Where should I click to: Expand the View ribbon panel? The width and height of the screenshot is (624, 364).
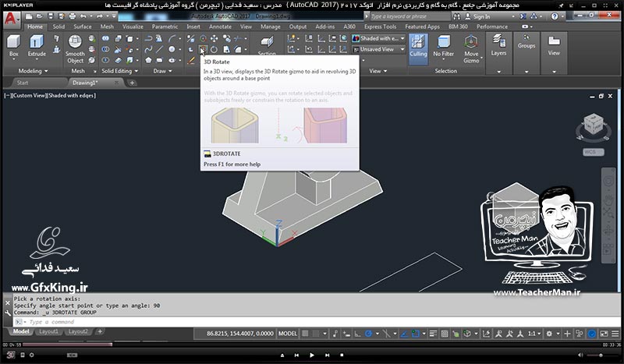click(x=378, y=71)
